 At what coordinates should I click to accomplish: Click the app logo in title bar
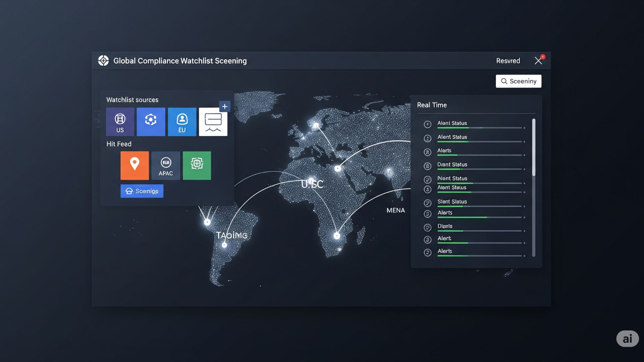pyautogui.click(x=103, y=61)
